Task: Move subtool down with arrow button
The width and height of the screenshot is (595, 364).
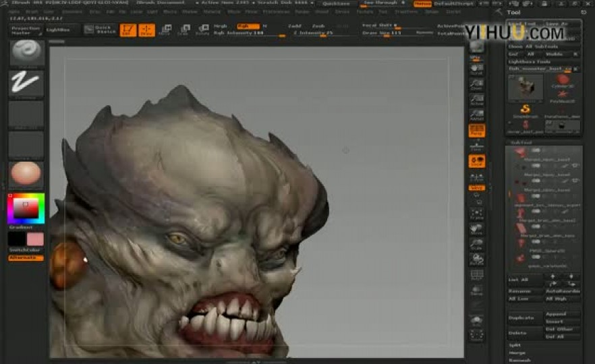Action: (x=571, y=276)
